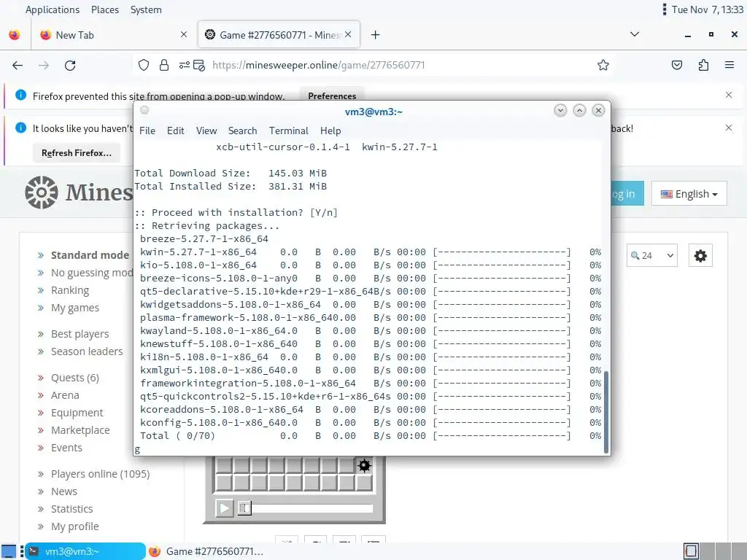Click the show desktop icon in bottom panel
This screenshot has height=560, width=747.
pos(9,551)
